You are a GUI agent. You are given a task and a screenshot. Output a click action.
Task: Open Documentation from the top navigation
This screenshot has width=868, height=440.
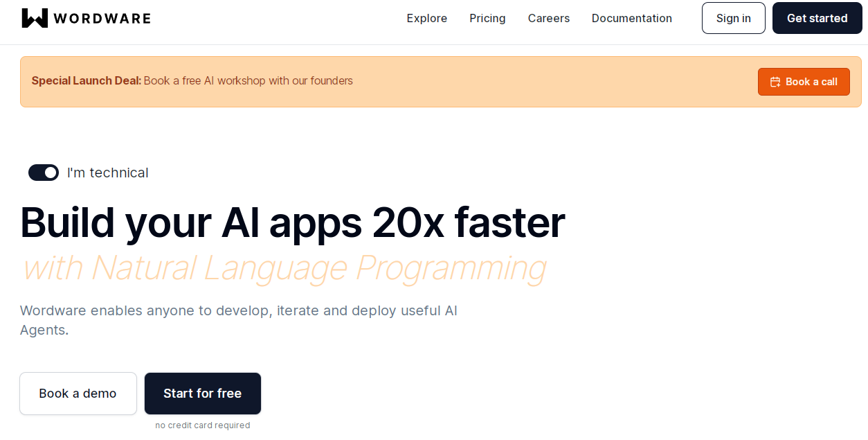[631, 18]
